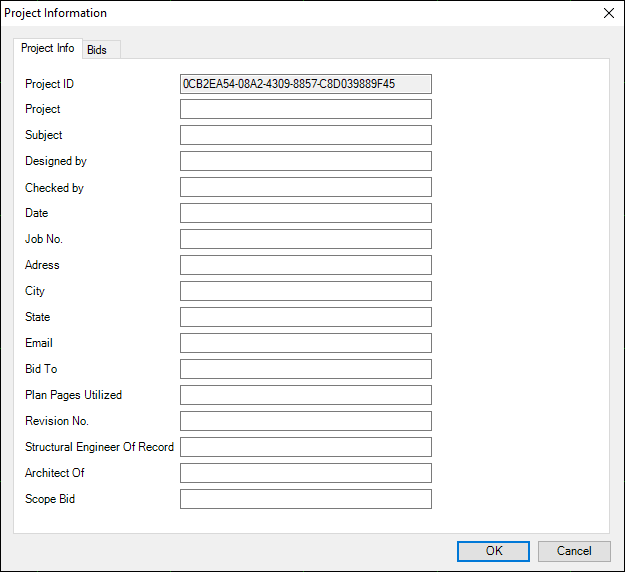The image size is (625, 572).
Task: Focus the Designed by field
Action: (305, 161)
